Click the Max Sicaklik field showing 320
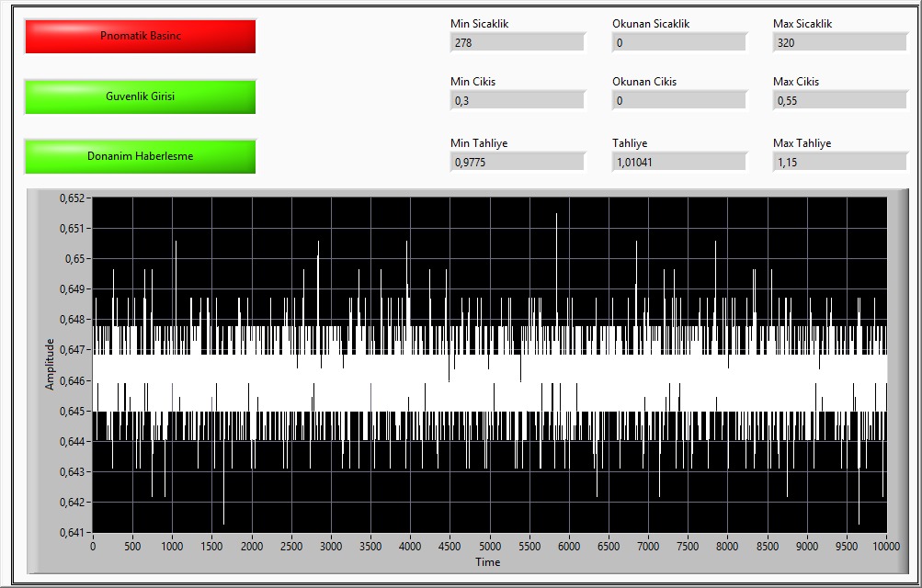Screen dimensions: 922x588 tap(839, 42)
